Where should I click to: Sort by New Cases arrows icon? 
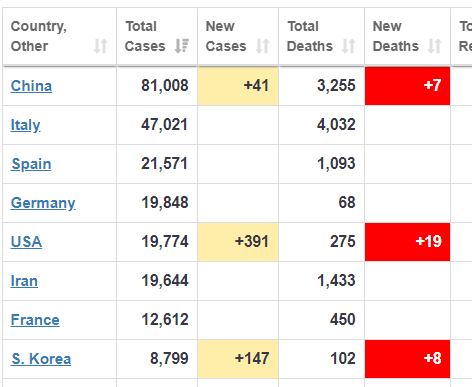262,46
